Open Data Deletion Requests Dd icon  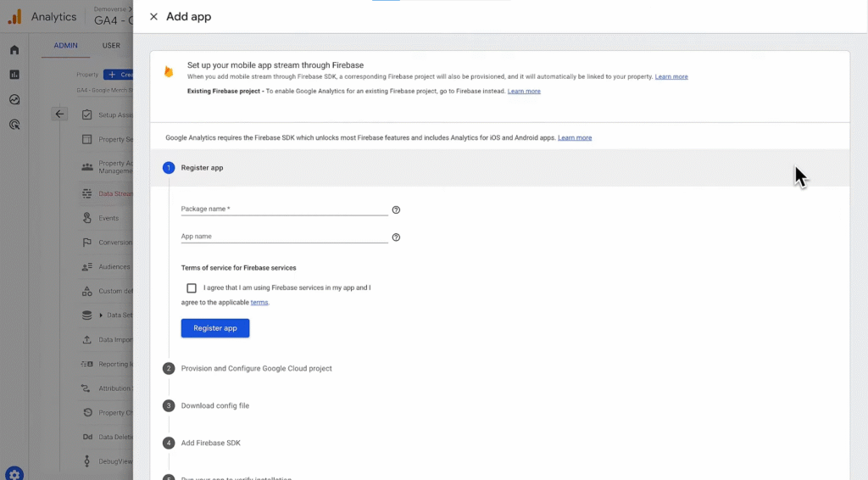pyautogui.click(x=87, y=437)
